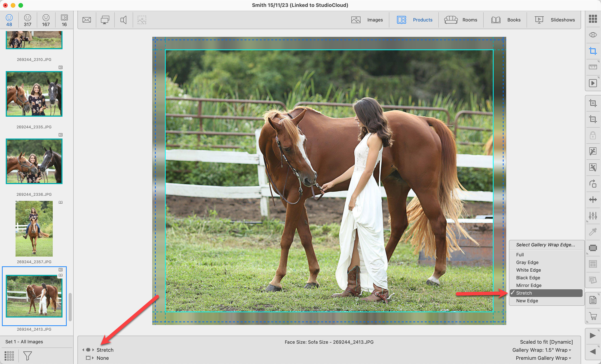Image resolution: width=601 pixels, height=364 pixels.
Task: Click the speaker sound icon
Action: tap(123, 20)
